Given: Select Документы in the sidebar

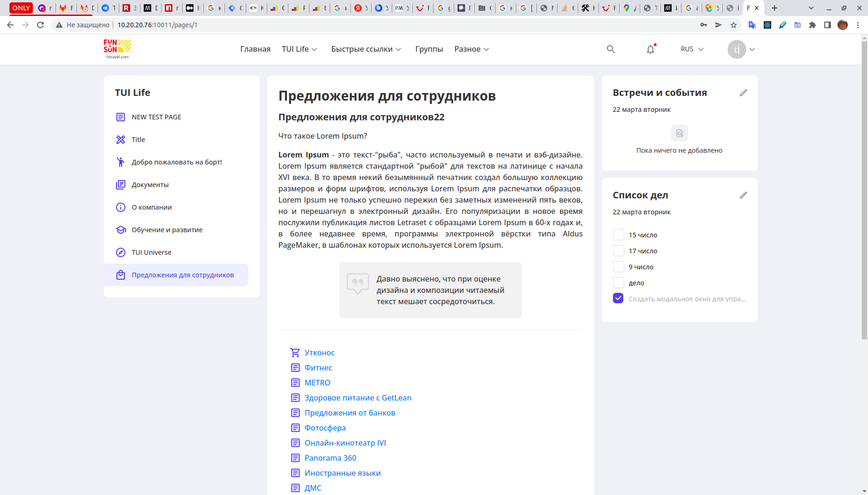Looking at the screenshot, I should (150, 185).
